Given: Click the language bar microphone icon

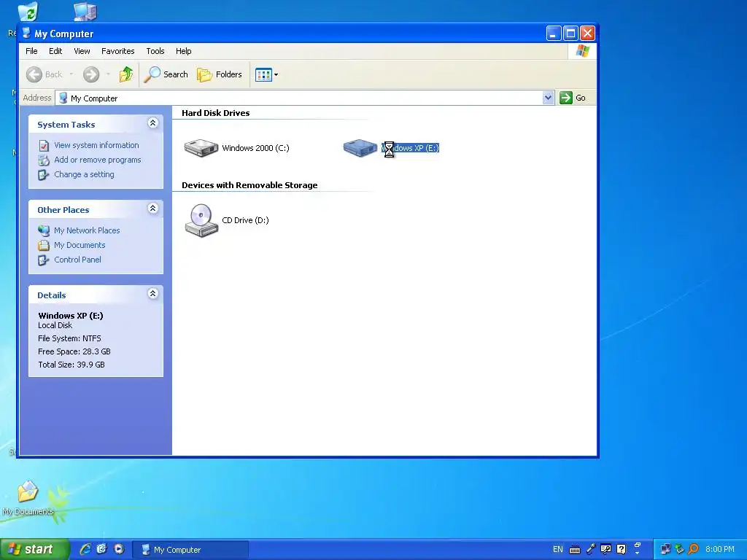Looking at the screenshot, I should click(591, 549).
